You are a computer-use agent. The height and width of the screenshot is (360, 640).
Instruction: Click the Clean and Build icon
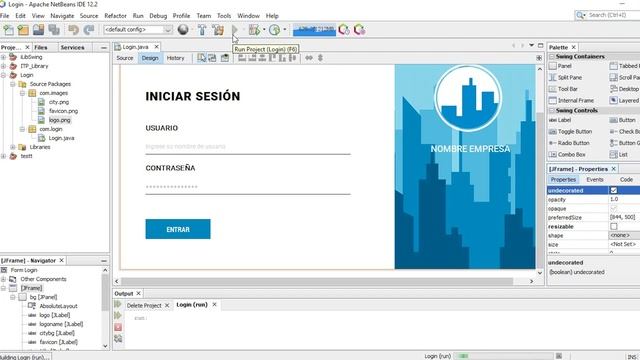218,30
